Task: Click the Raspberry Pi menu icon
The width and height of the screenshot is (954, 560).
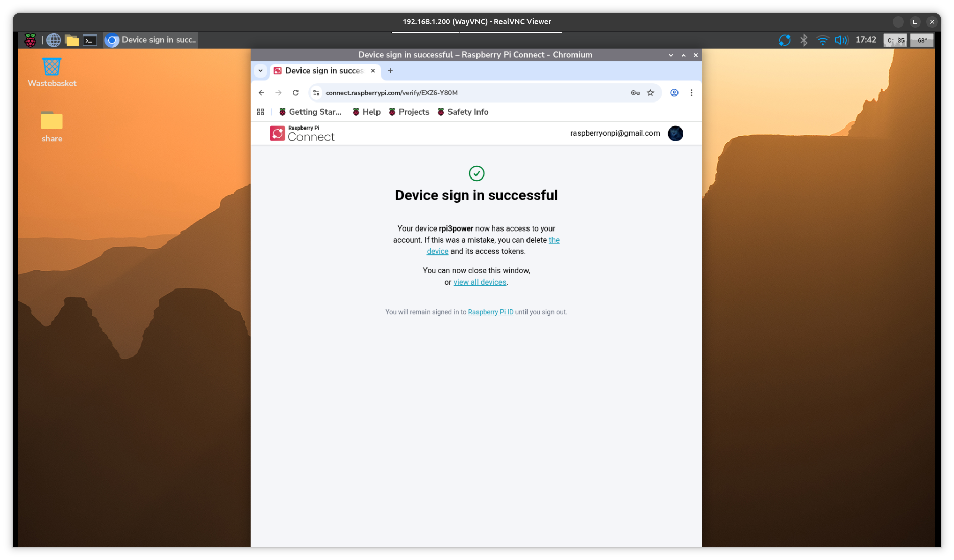Action: tap(30, 40)
